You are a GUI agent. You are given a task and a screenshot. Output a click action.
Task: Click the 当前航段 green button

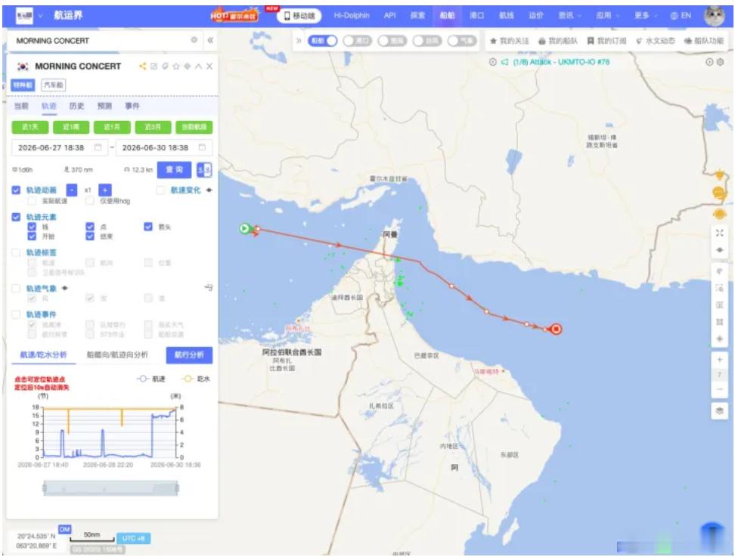pos(194,127)
